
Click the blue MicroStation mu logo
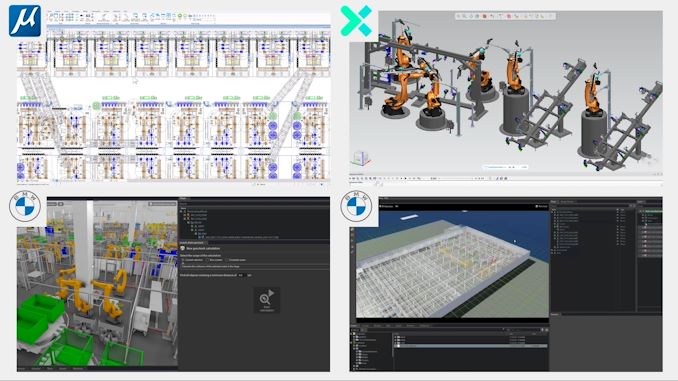25,21
